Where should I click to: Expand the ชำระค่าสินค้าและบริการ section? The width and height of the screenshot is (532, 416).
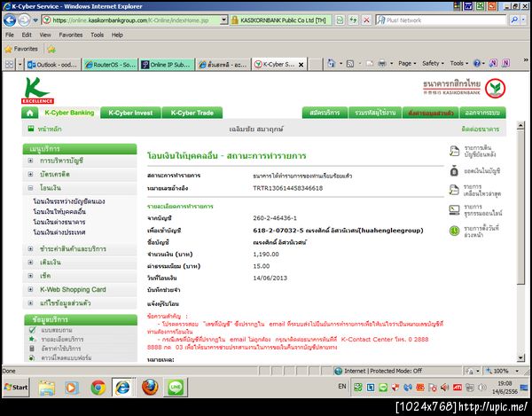click(30, 248)
